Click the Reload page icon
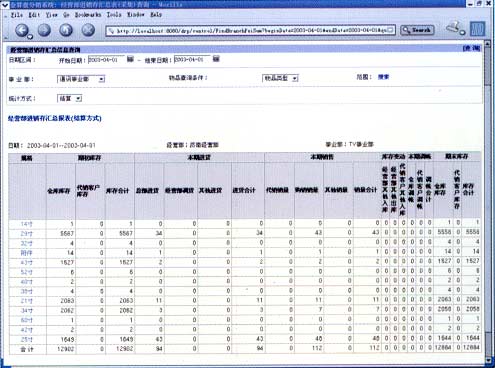This screenshot has height=368, width=495. 66,30
